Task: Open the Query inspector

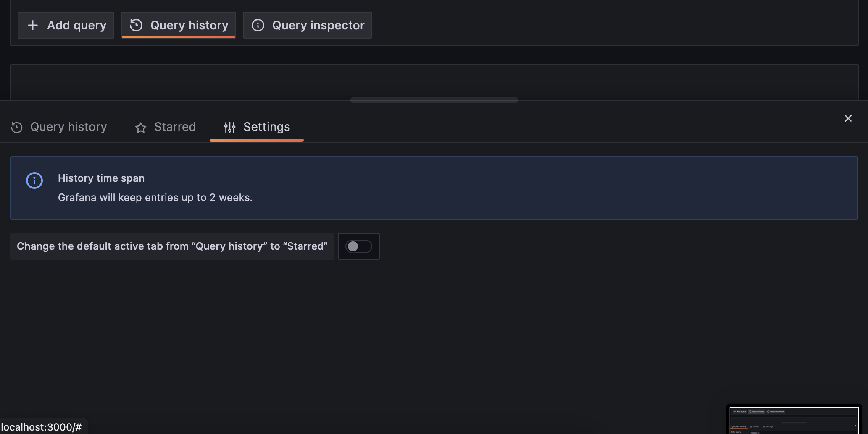Action: pos(308,25)
